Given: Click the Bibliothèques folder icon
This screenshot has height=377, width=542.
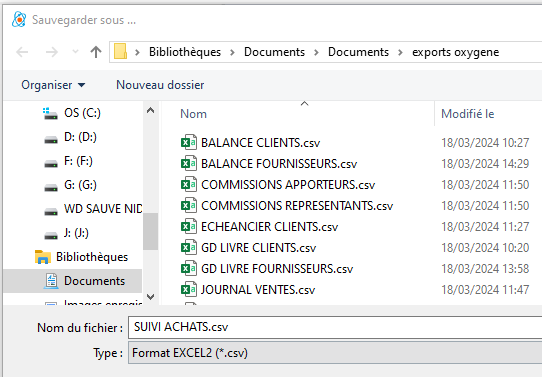Looking at the screenshot, I should pyautogui.click(x=43, y=257).
